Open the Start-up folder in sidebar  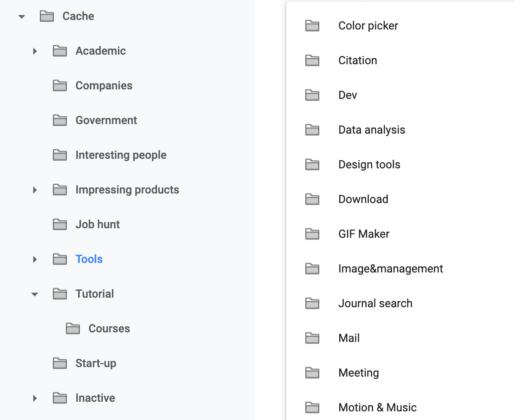(95, 364)
